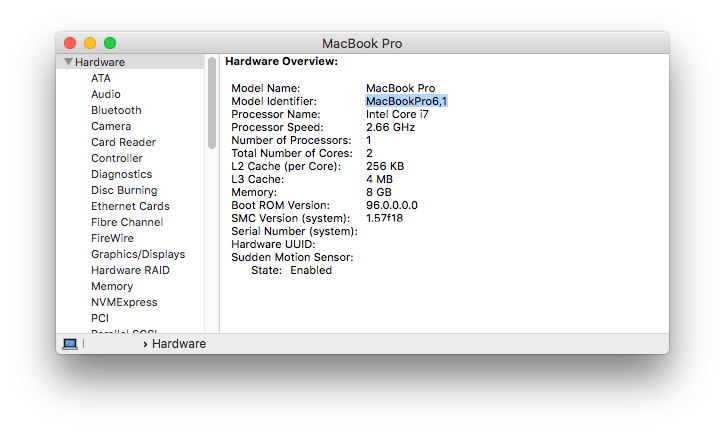The width and height of the screenshot is (725, 434).
Task: Click the MacBook Pro window title
Action: [x=362, y=43]
